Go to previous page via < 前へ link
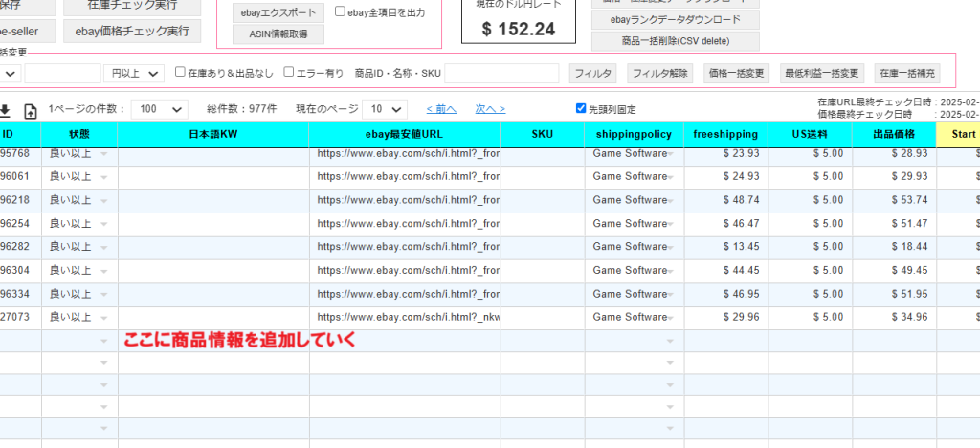 (441, 109)
